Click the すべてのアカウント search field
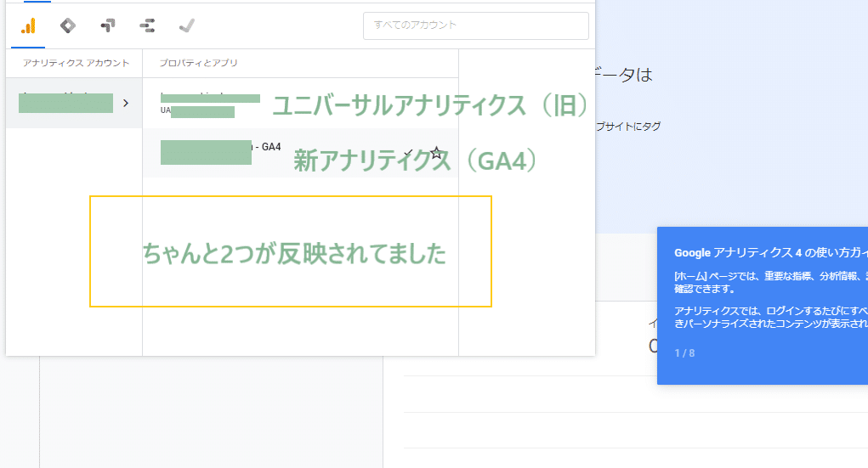 475,25
